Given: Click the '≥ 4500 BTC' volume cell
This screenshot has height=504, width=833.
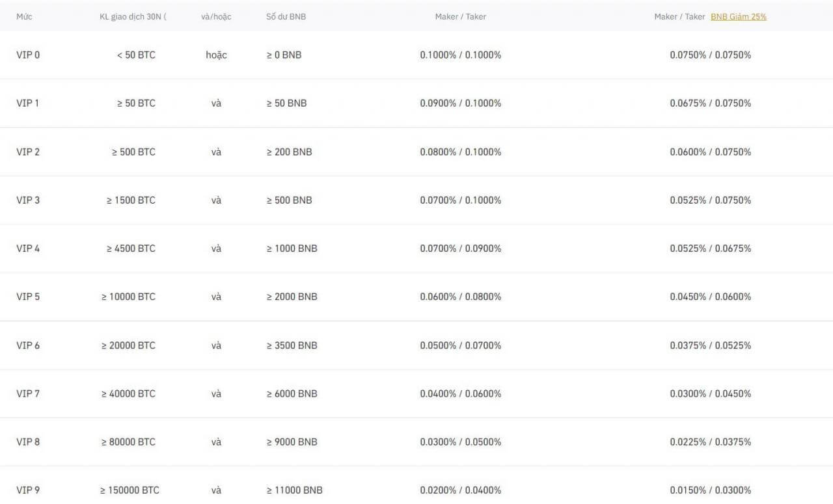Looking at the screenshot, I should pyautogui.click(x=131, y=248).
